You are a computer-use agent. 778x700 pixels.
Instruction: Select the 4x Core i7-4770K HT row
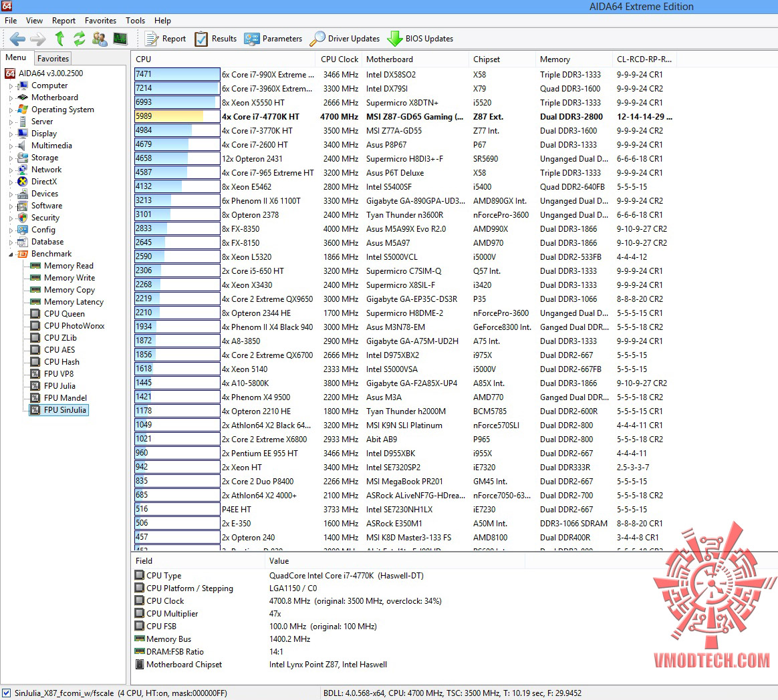point(404,116)
